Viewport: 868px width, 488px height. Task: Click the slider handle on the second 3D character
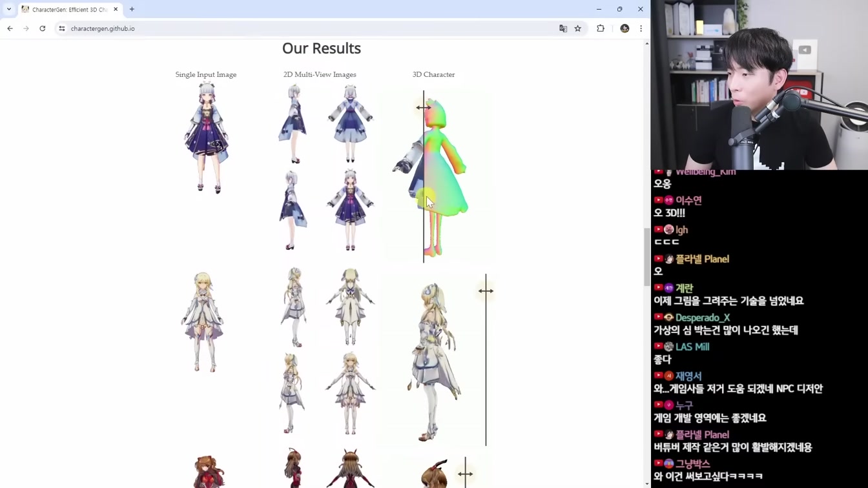[x=486, y=291]
